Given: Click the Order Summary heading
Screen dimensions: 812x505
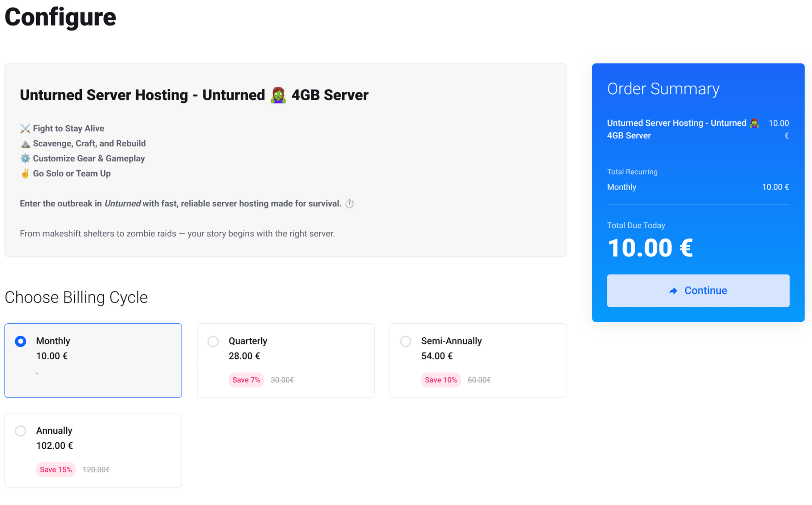Looking at the screenshot, I should (663, 89).
